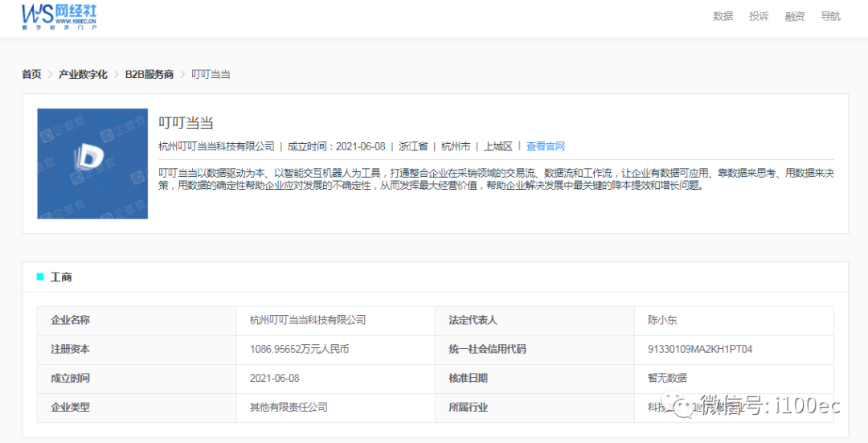
Task: Click the 法定代表人 table label
Action: pos(473,320)
